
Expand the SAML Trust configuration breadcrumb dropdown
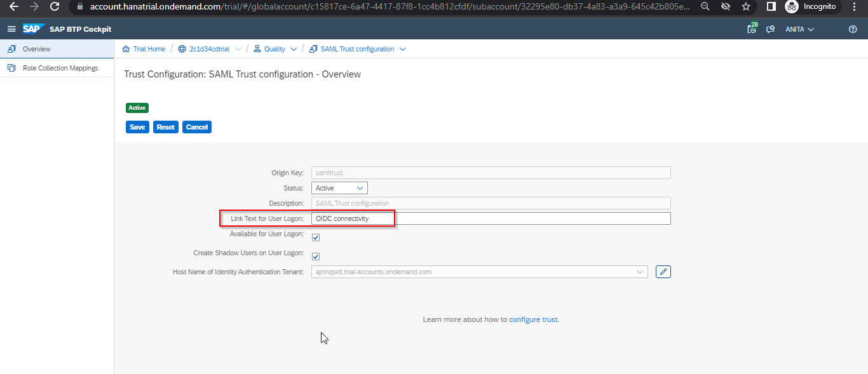(403, 48)
